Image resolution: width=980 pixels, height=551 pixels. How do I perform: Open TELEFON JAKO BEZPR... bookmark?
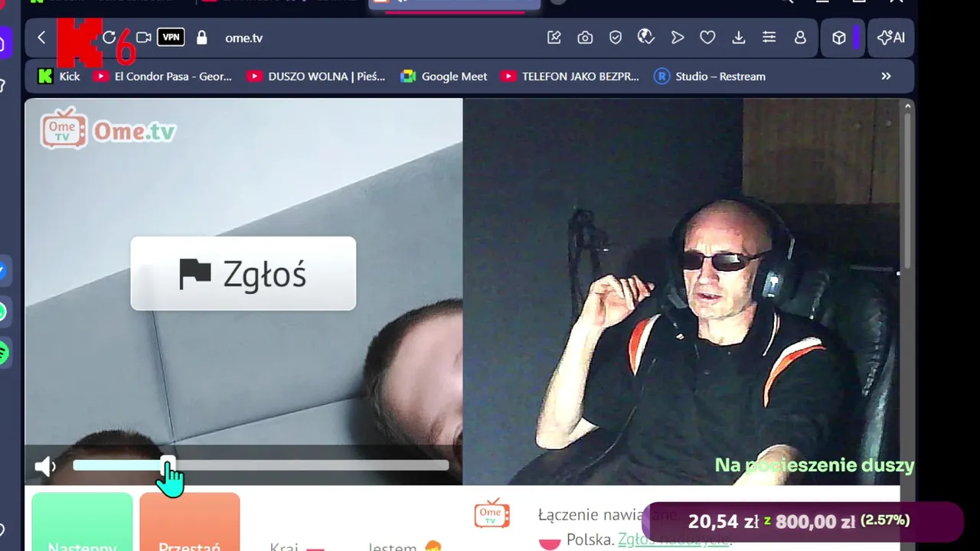point(570,77)
